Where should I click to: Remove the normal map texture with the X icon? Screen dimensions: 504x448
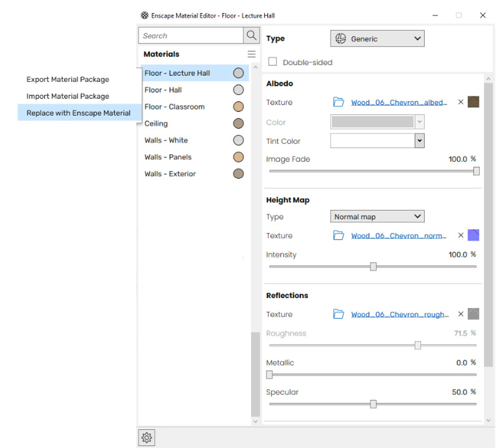461,236
